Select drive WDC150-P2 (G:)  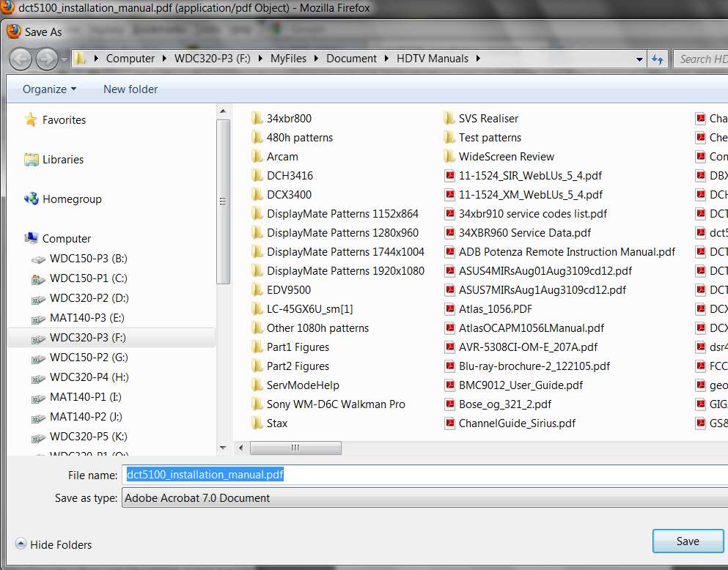tap(89, 357)
